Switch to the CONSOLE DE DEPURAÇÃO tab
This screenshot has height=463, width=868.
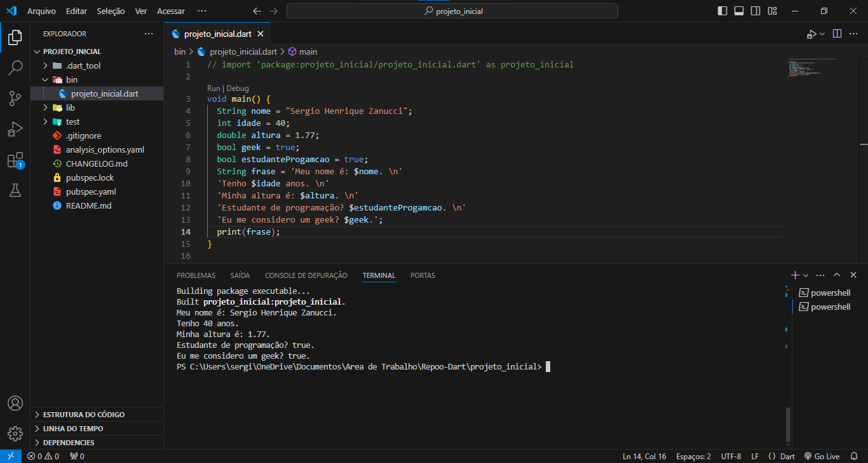pos(306,275)
